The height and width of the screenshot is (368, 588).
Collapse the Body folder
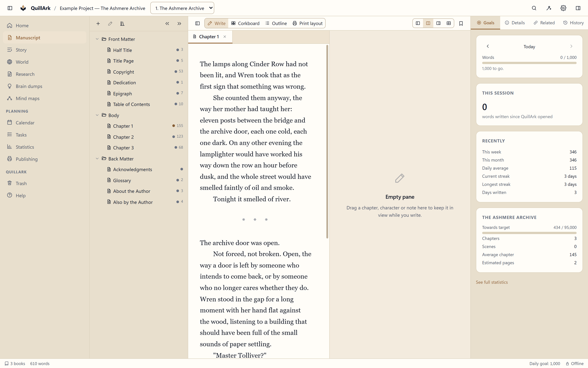97,115
